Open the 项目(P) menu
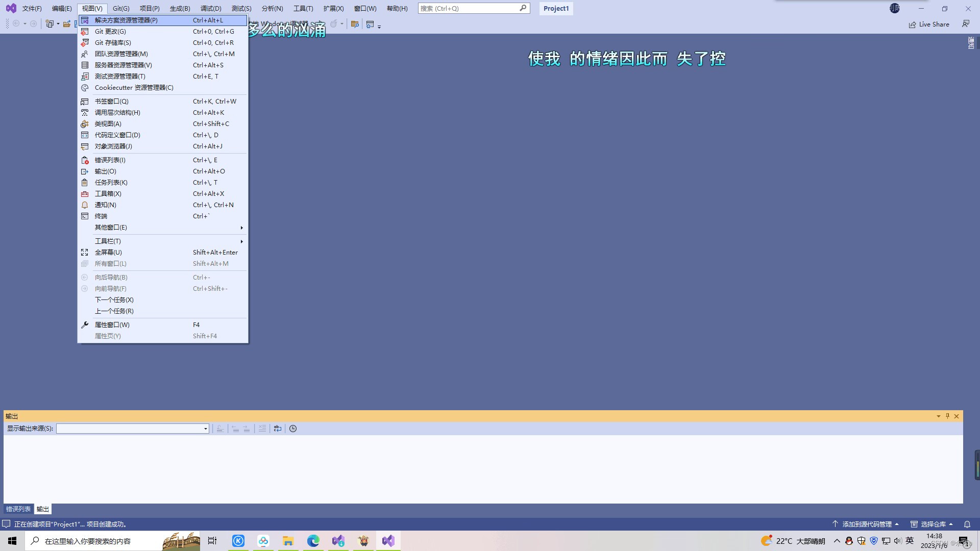The width and height of the screenshot is (980, 551). click(150, 9)
